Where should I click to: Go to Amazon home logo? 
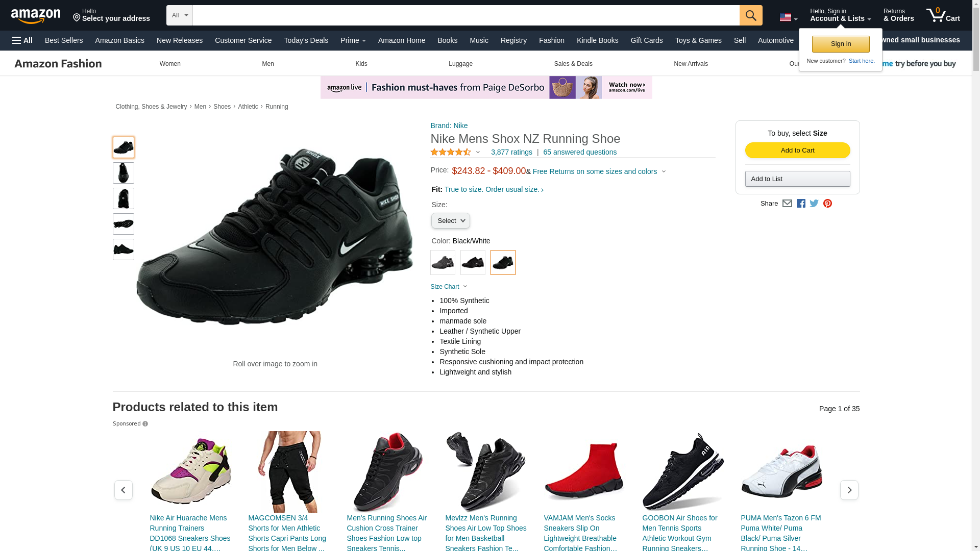pos(36,16)
